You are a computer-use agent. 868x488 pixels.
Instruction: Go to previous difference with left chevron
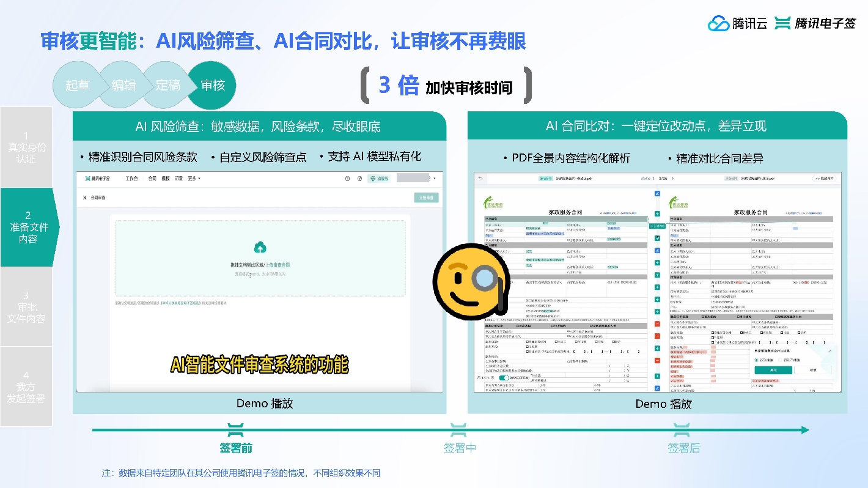click(653, 179)
